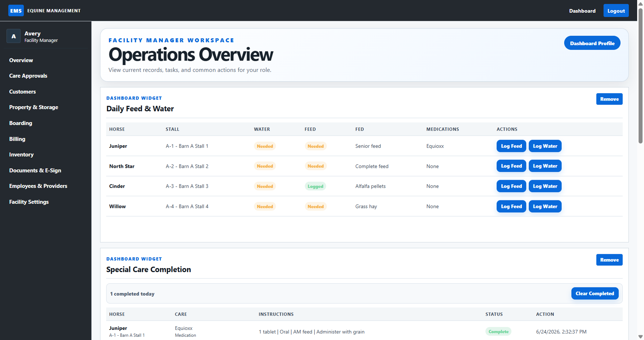
Task: Click the page vertical scrollbar thumb
Action: [640, 76]
